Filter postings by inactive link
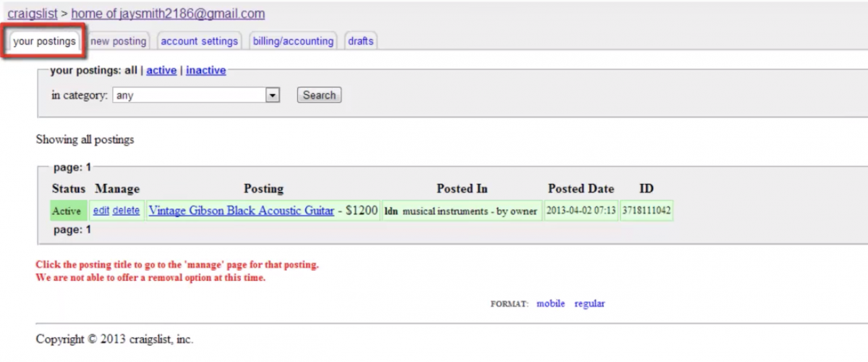The width and height of the screenshot is (868, 362). (x=206, y=70)
